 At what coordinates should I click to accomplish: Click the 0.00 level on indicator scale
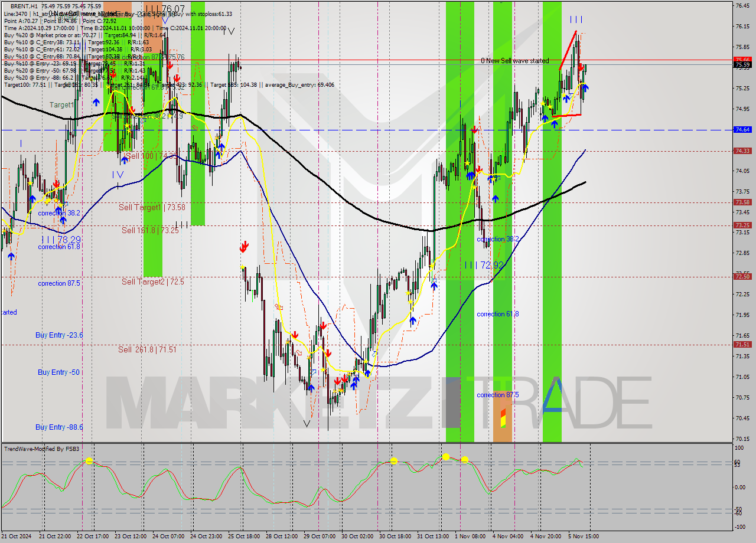[741, 487]
